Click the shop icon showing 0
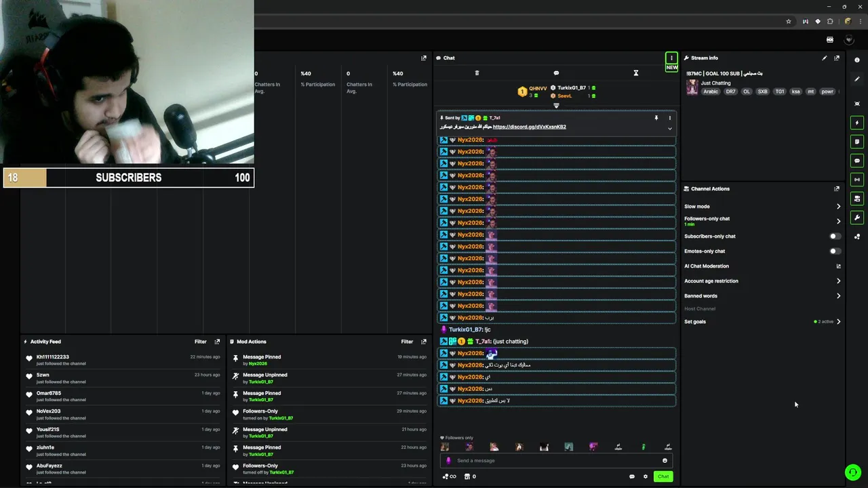Image resolution: width=868 pixels, height=488 pixels. 469,476
